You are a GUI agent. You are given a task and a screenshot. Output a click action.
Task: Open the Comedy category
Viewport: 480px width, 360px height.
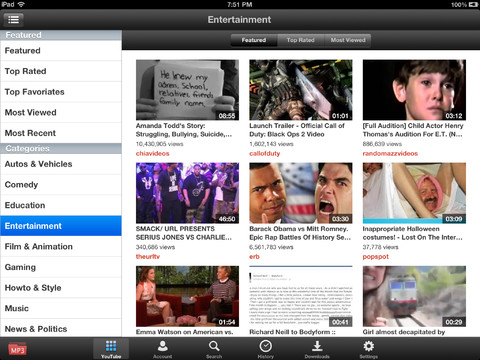[61, 185]
